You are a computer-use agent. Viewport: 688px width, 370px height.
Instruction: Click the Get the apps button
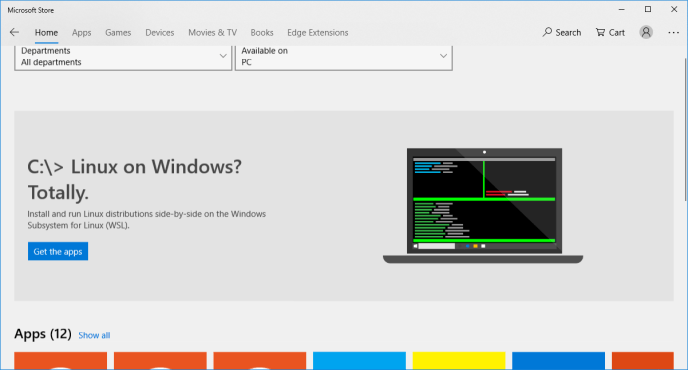coord(58,251)
